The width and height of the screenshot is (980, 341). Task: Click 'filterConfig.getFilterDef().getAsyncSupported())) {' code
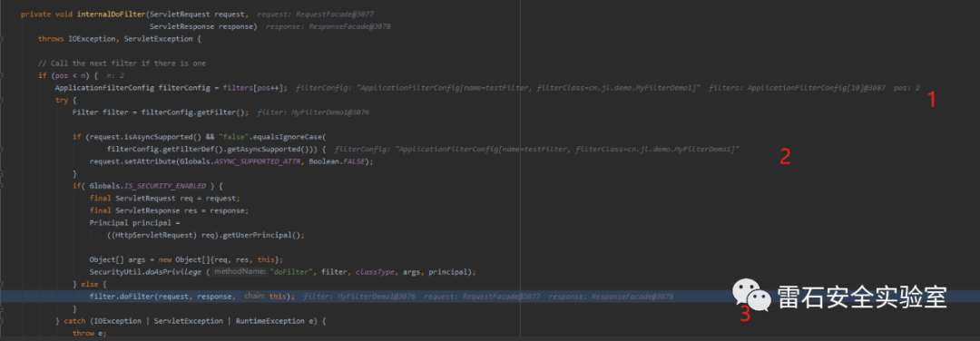point(216,150)
